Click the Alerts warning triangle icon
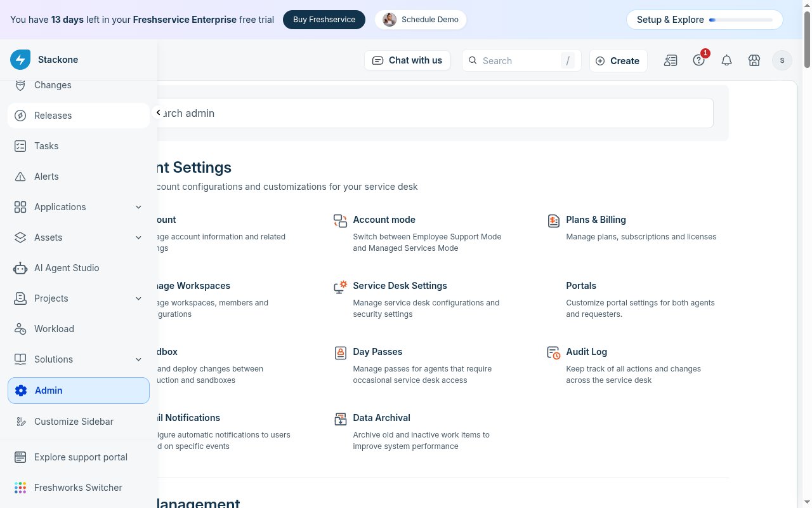Image resolution: width=812 pixels, height=508 pixels. 20,177
